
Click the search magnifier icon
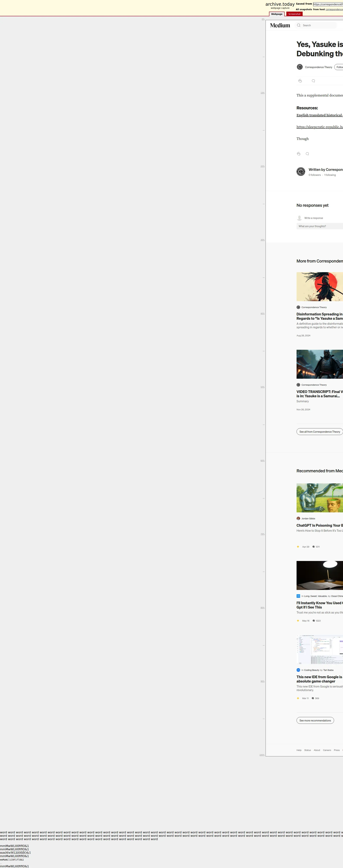(299, 25)
